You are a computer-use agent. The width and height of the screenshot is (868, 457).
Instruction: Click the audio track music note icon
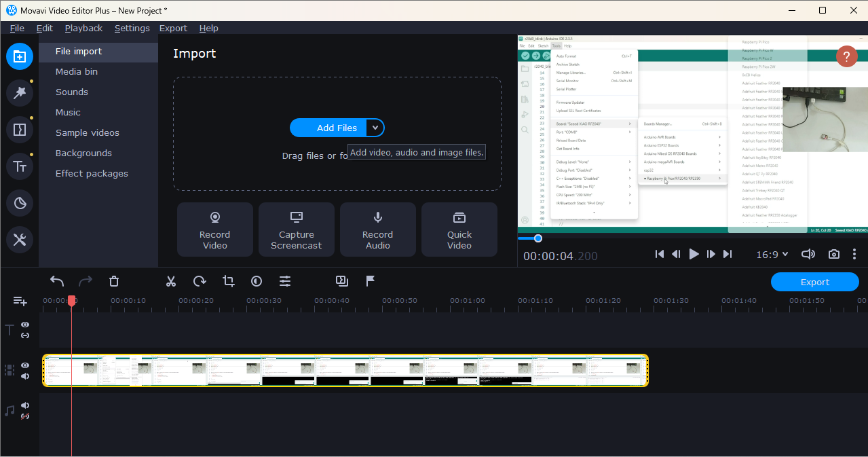10,411
